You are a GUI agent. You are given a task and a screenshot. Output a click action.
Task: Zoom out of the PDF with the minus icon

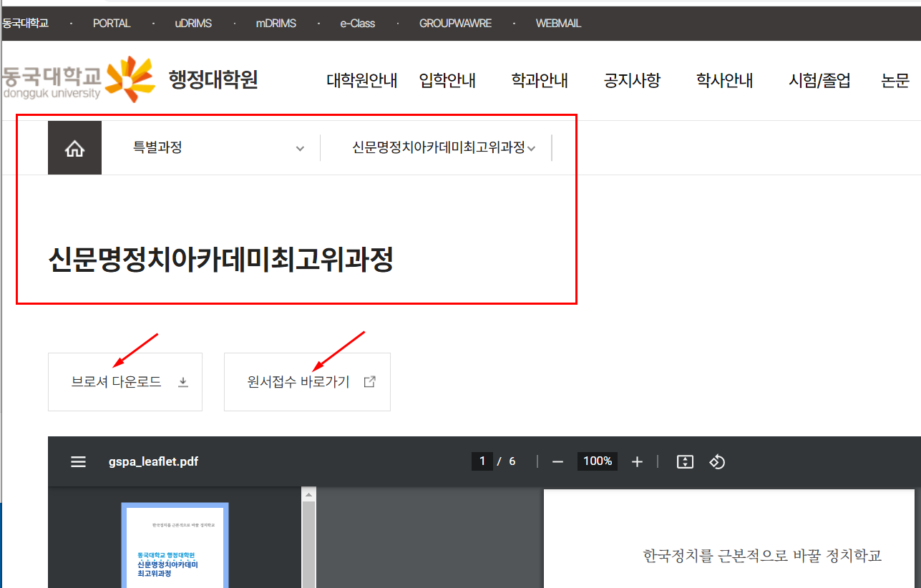[558, 462]
